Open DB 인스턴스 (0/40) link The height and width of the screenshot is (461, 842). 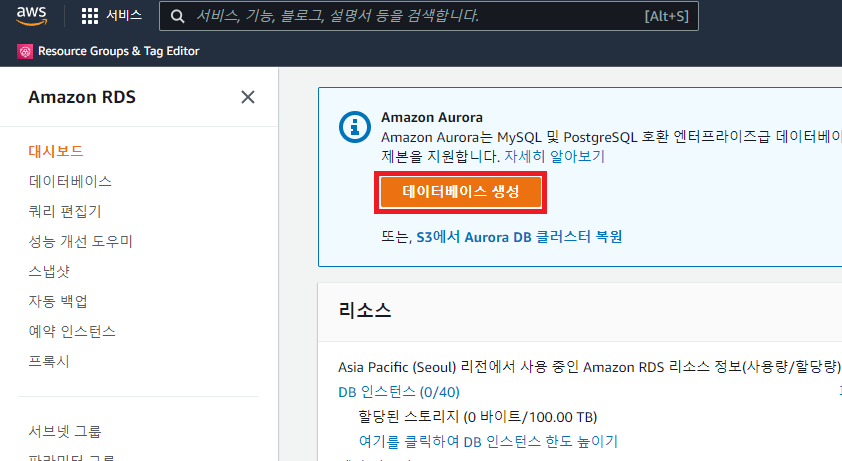(x=399, y=392)
